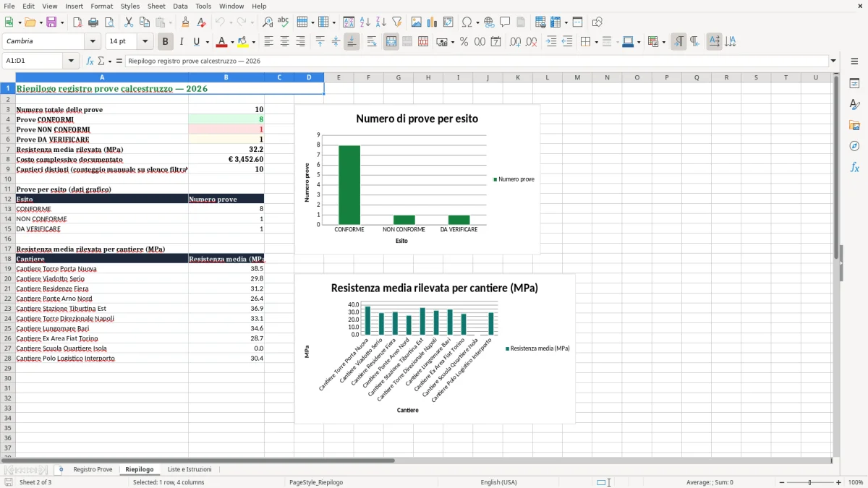Open borders dropdown arrow
This screenshot has width=868, height=488.
pos(596,42)
